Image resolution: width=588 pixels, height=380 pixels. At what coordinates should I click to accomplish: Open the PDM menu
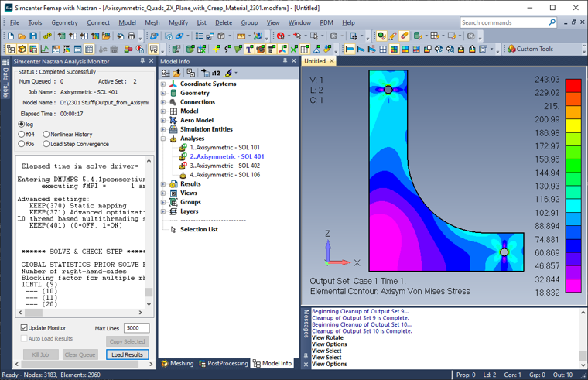pos(326,22)
